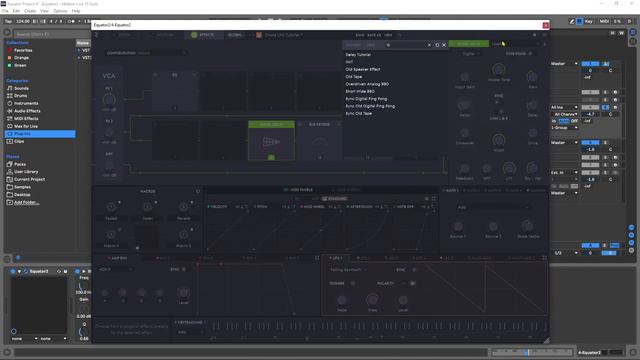640x360 pixels.
Task: Switch to the Effects tab in Equator
Action: tap(204, 35)
